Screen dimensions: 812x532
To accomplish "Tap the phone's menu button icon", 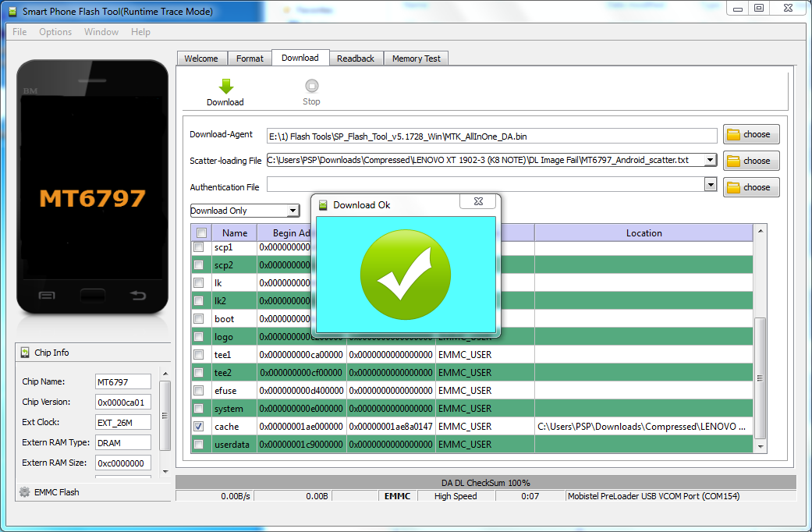I will pyautogui.click(x=47, y=296).
